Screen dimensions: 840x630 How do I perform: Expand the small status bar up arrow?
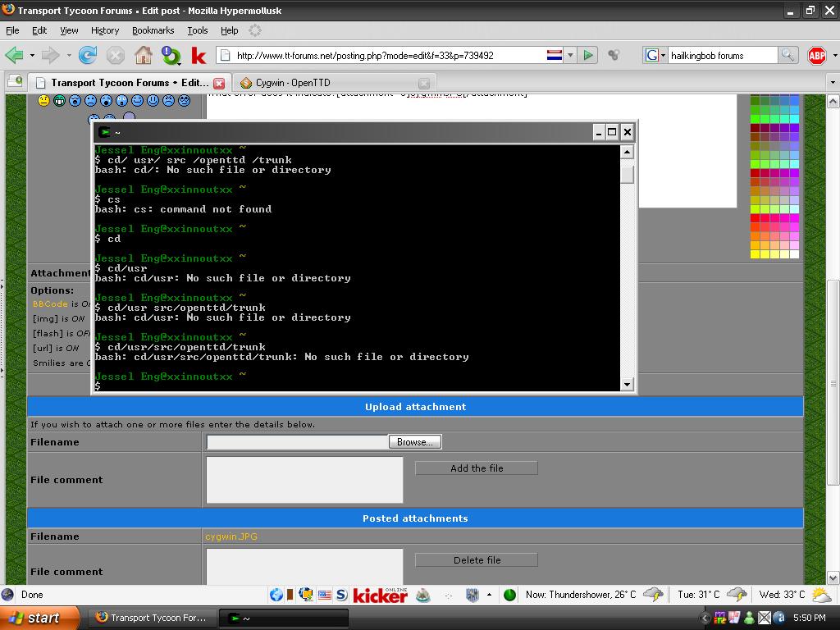(x=489, y=595)
